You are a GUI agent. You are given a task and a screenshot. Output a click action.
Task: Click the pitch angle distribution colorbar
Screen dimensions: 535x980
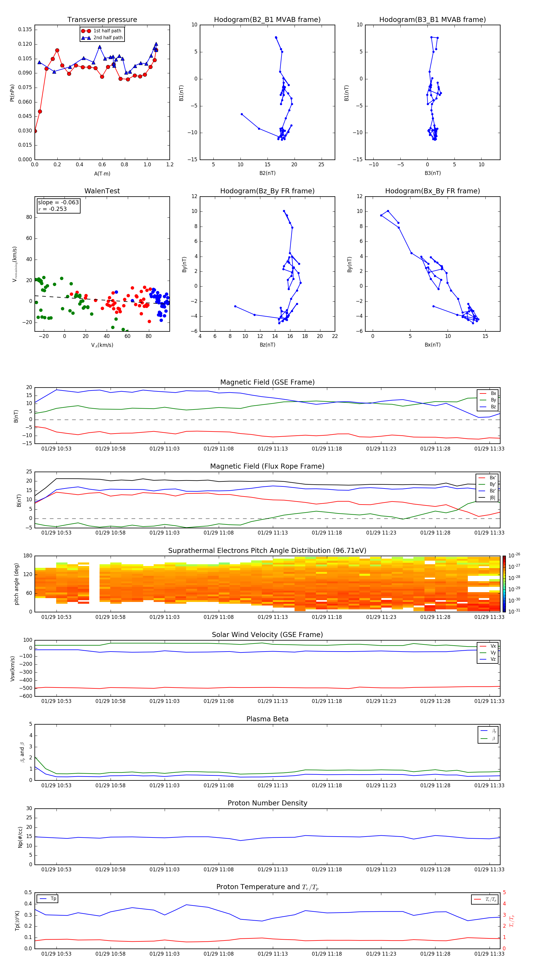point(504,583)
